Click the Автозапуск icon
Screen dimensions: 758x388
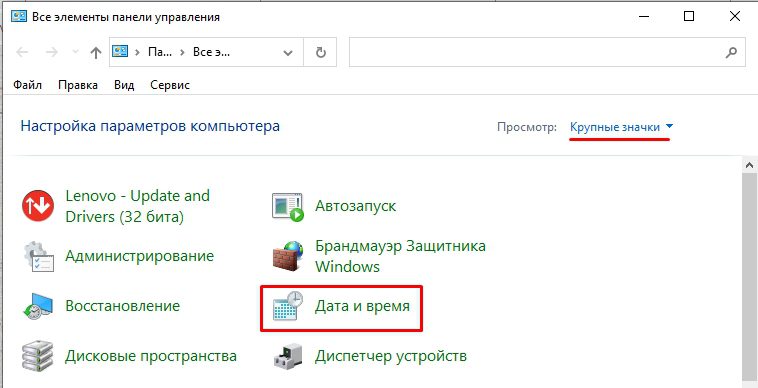click(x=288, y=207)
